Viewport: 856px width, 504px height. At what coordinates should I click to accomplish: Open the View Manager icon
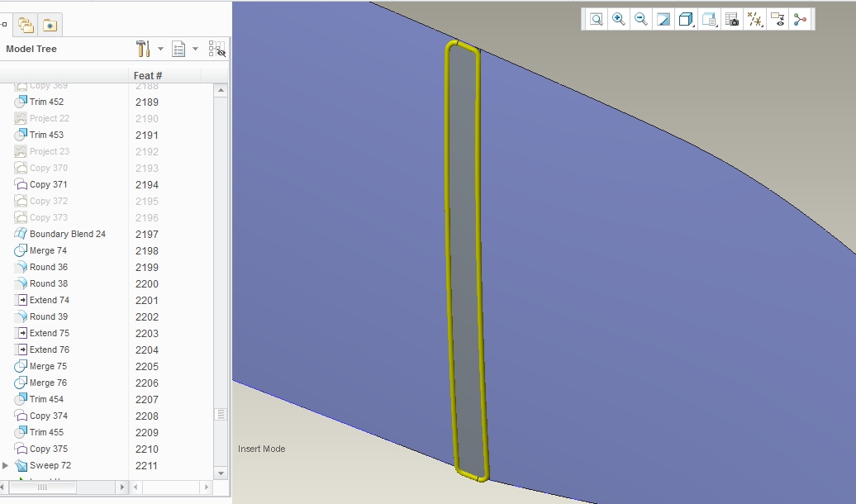click(x=732, y=20)
